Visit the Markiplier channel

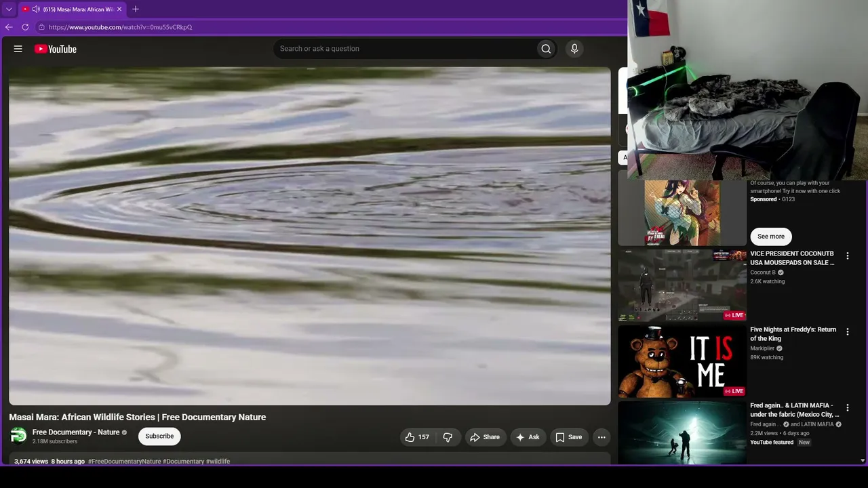(762, 348)
